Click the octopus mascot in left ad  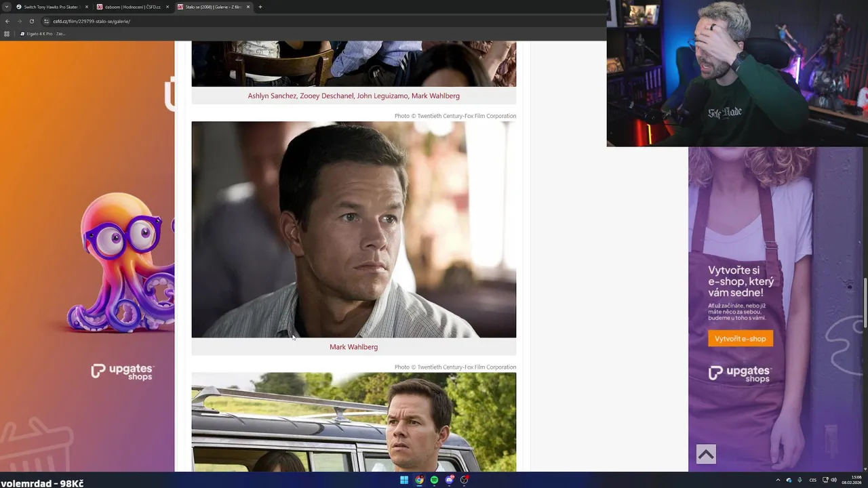tap(122, 261)
